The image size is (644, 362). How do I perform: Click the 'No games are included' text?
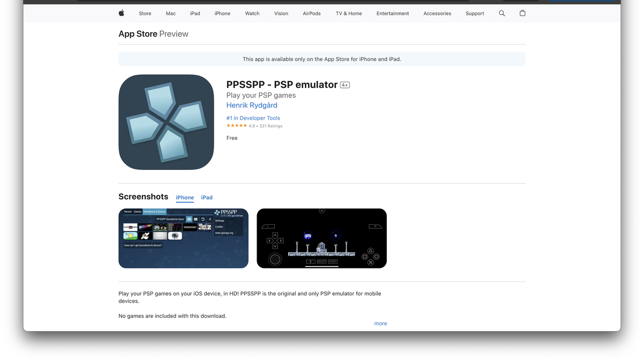pos(173,316)
